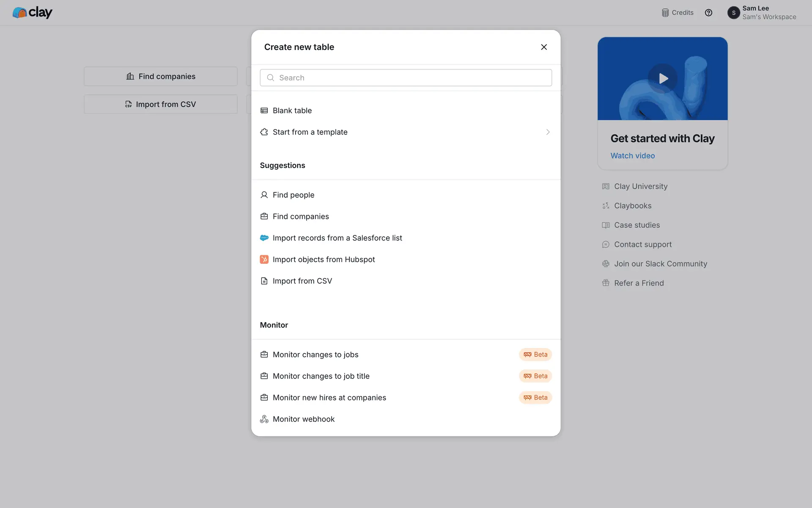Screen dimensions: 812x508
Task: Click the Find companies background button
Action: click(161, 76)
